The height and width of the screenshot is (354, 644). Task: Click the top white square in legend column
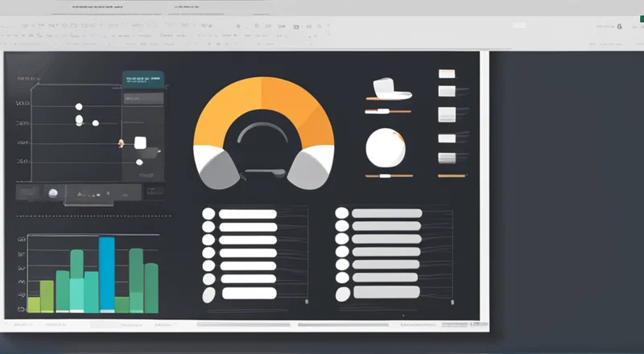click(x=447, y=74)
